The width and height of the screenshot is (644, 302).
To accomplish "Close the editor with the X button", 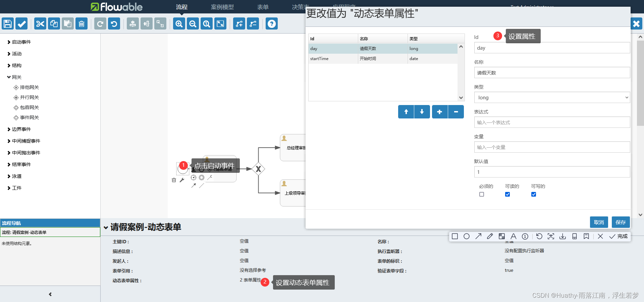I will [636, 24].
